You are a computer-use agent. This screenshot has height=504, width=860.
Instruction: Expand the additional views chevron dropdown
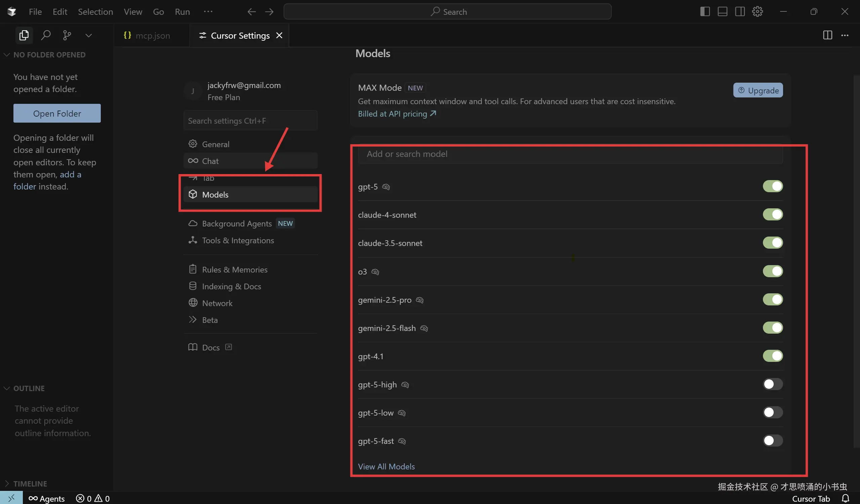(88, 36)
